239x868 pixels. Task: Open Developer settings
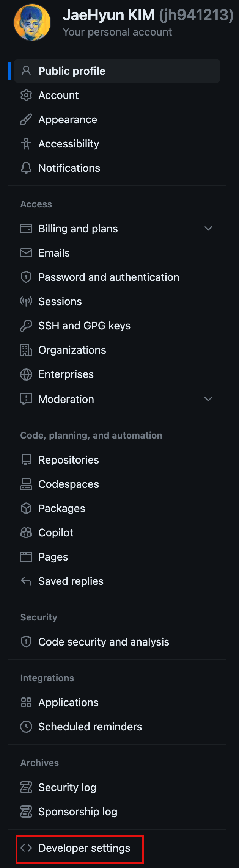tap(84, 848)
